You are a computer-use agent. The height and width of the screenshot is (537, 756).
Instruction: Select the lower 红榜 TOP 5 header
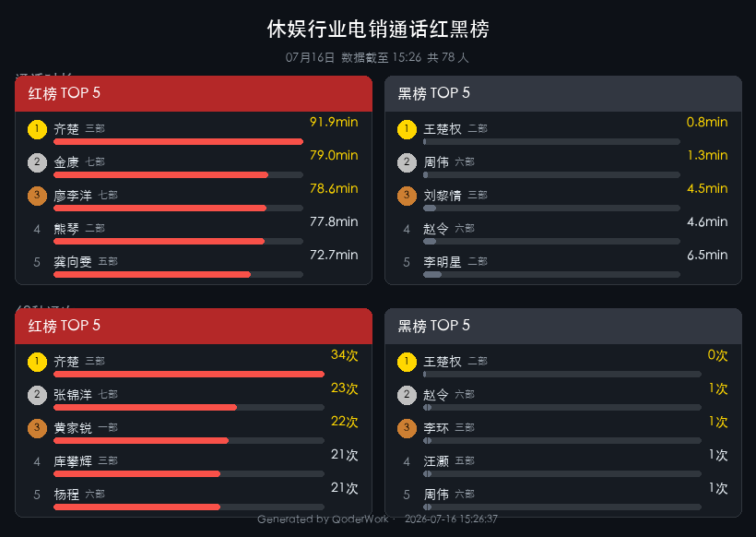[x=194, y=326]
